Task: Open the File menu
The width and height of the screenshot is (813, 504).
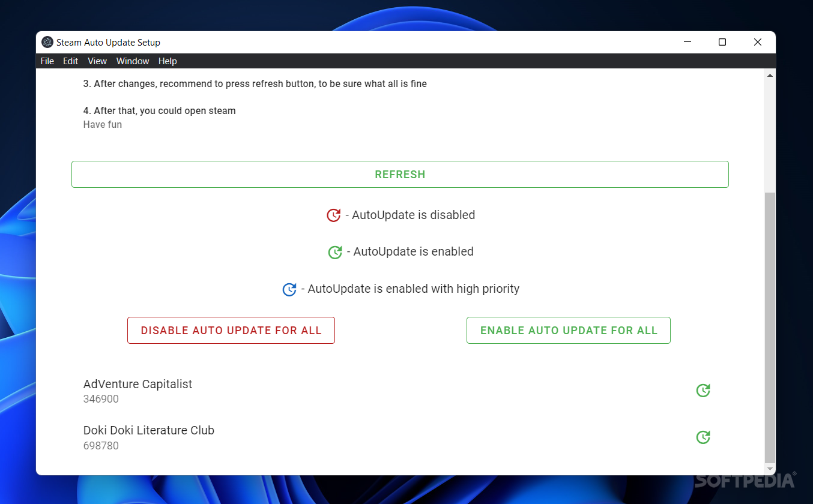Action: [x=47, y=61]
